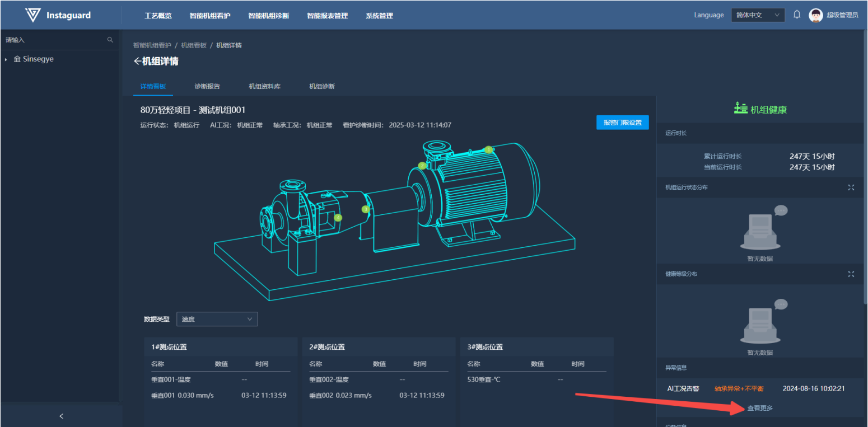
Task: Open the Language dropdown showing 简体中文
Action: [757, 15]
